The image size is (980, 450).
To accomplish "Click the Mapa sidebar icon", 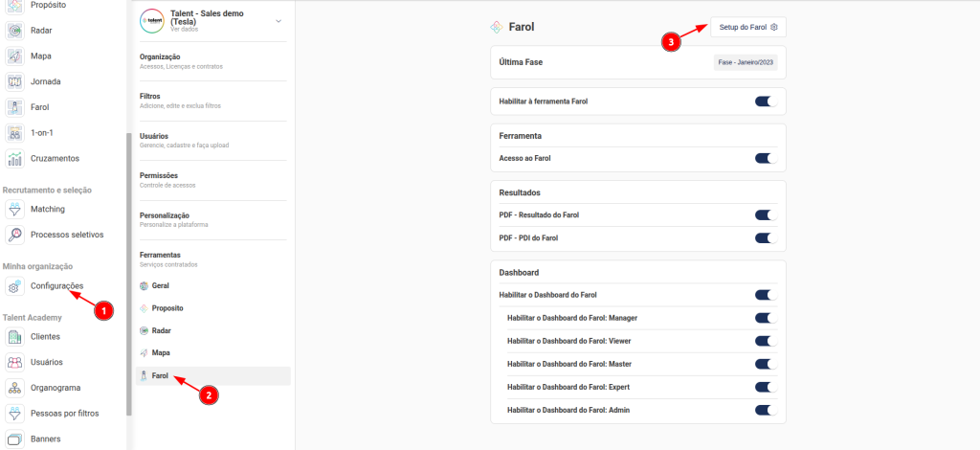I will tap(15, 56).
